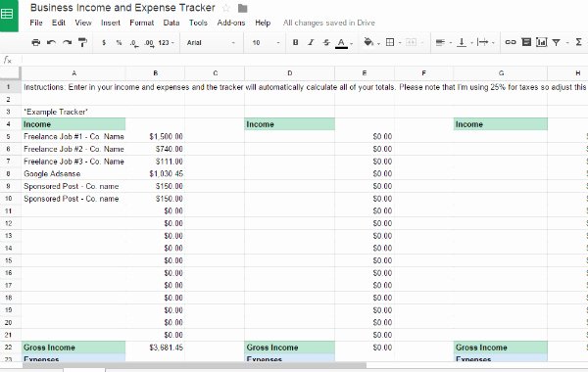Screen dimensions: 588x372
Task: Select the Income header in column G
Action: pos(501,124)
